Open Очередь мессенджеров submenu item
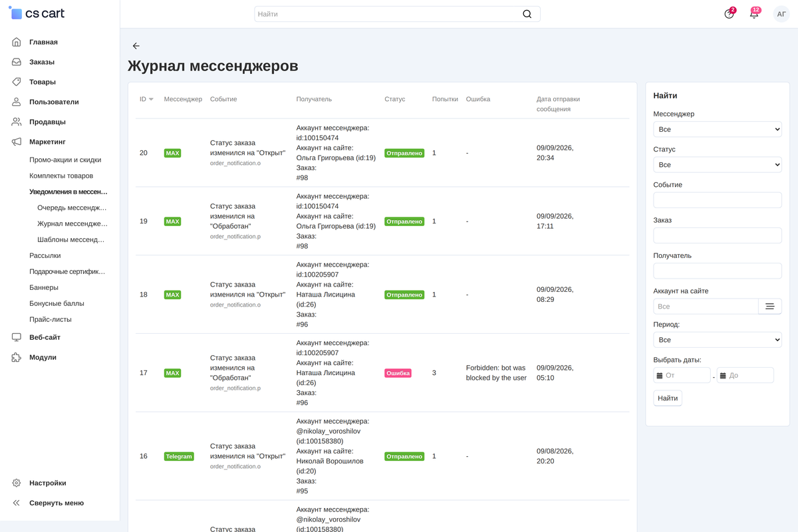This screenshot has height=532, width=798. pyautogui.click(x=72, y=207)
